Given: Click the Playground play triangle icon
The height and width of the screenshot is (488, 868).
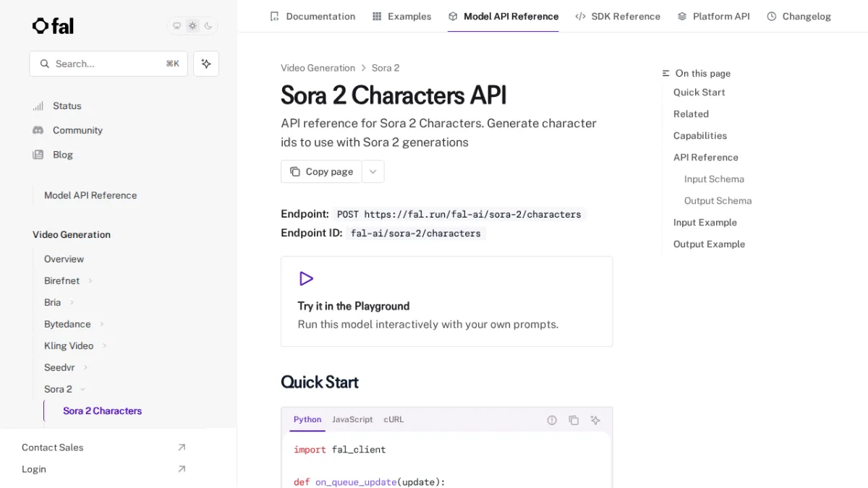Looking at the screenshot, I should coord(306,278).
